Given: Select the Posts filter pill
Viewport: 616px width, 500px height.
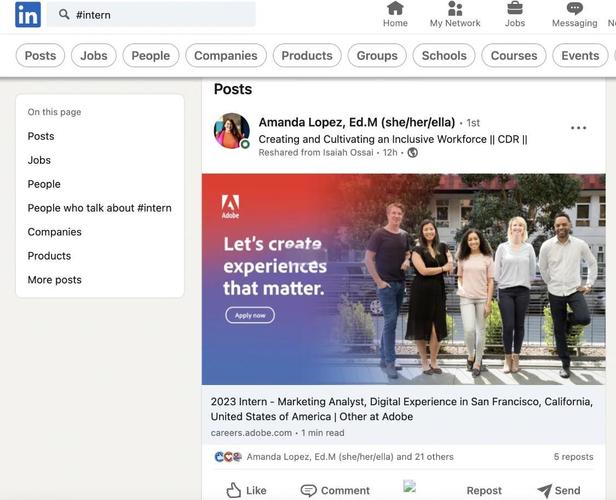Looking at the screenshot, I should (x=40, y=55).
